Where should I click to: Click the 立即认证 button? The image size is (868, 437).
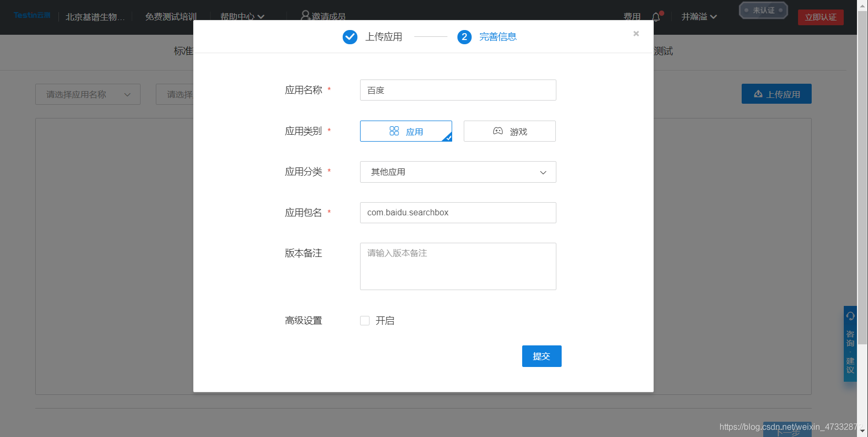(821, 17)
